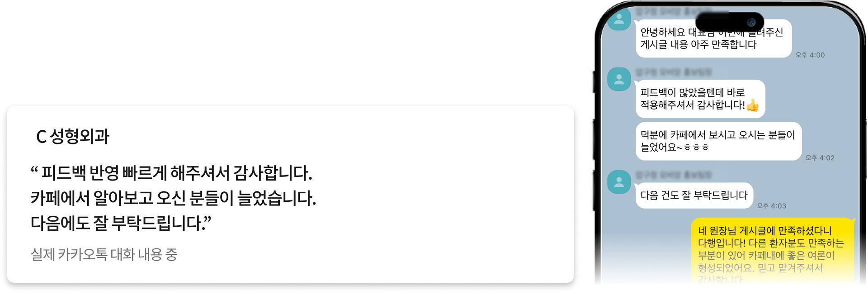Click the 오후 4:03 timestamp
Viewport: 868px width, 295px height.
[772, 206]
